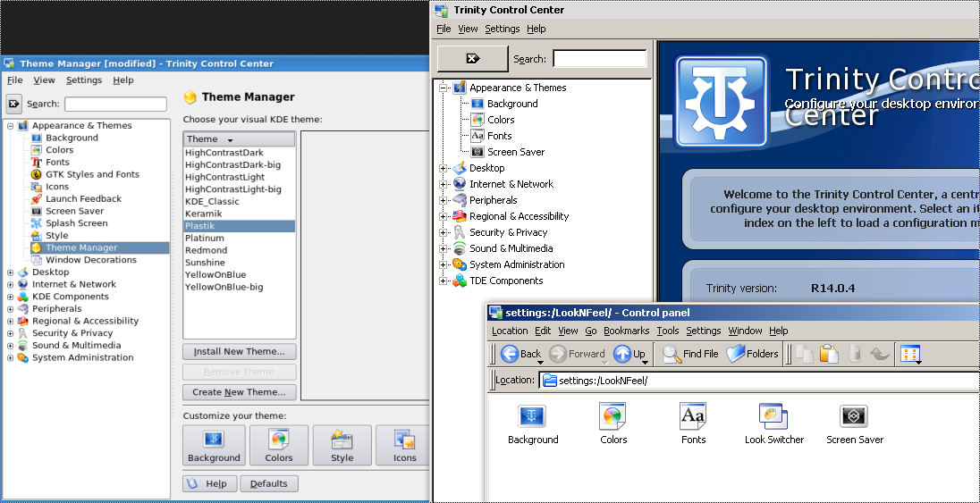Click Back toolbar button in Control panel
The width and height of the screenshot is (980, 503).
click(521, 354)
